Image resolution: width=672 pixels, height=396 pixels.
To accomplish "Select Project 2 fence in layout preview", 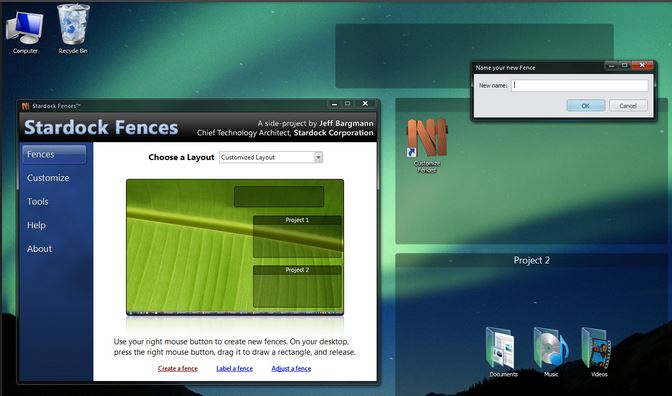I will tap(297, 286).
